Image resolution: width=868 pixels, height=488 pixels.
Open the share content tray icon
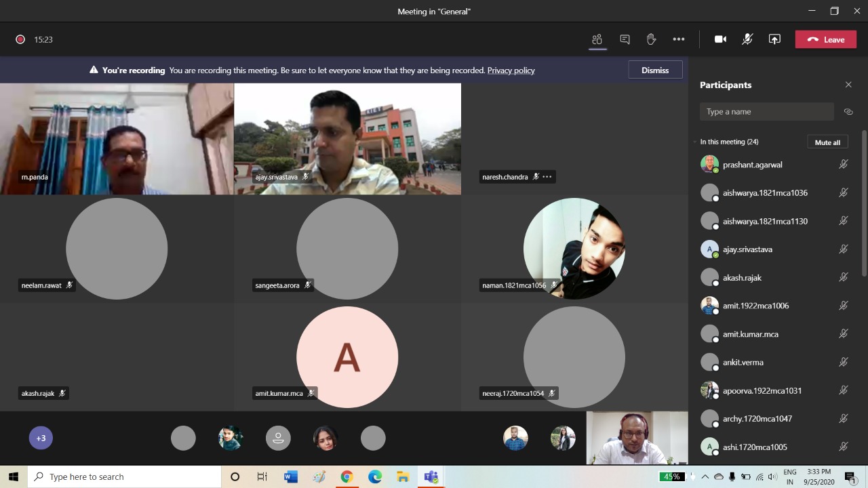tap(774, 39)
